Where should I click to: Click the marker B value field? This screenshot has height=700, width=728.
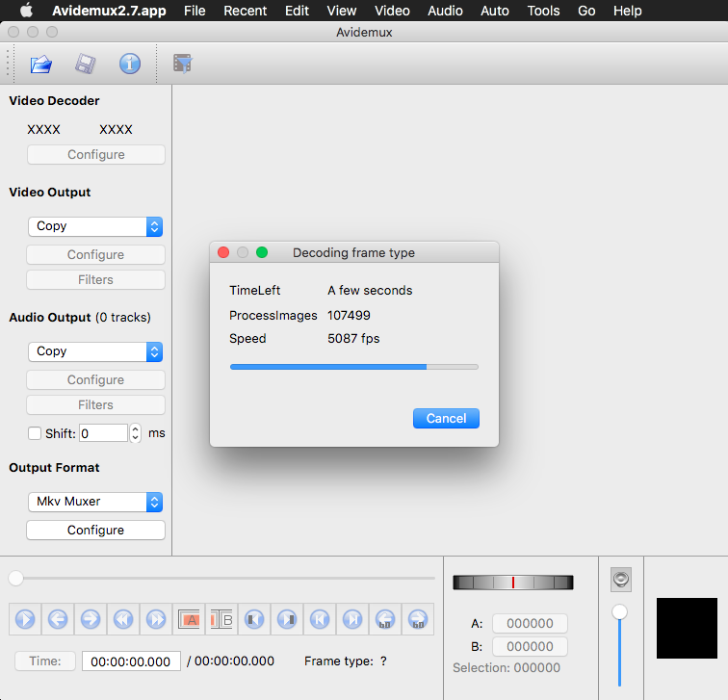point(530,647)
